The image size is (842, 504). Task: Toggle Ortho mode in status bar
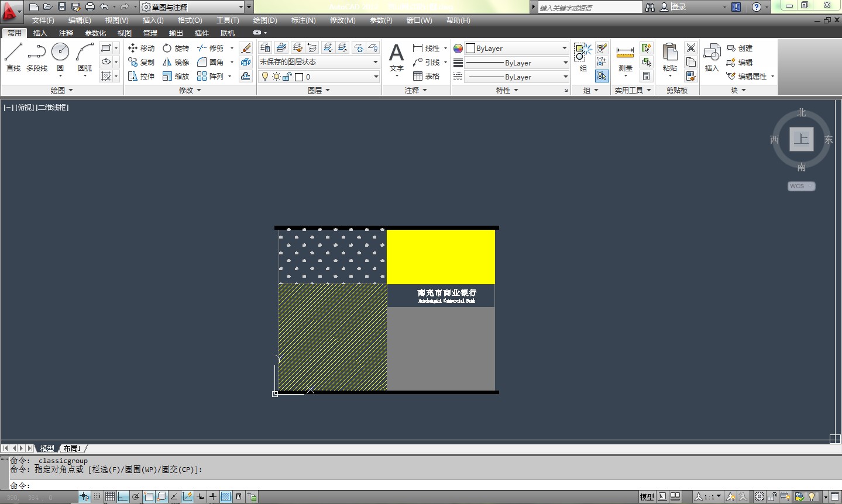(x=123, y=497)
